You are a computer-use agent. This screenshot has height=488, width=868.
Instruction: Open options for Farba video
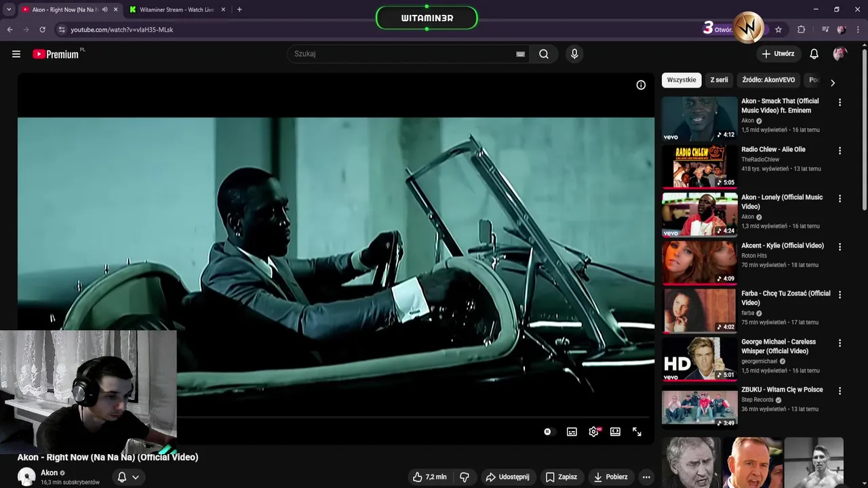840,295
